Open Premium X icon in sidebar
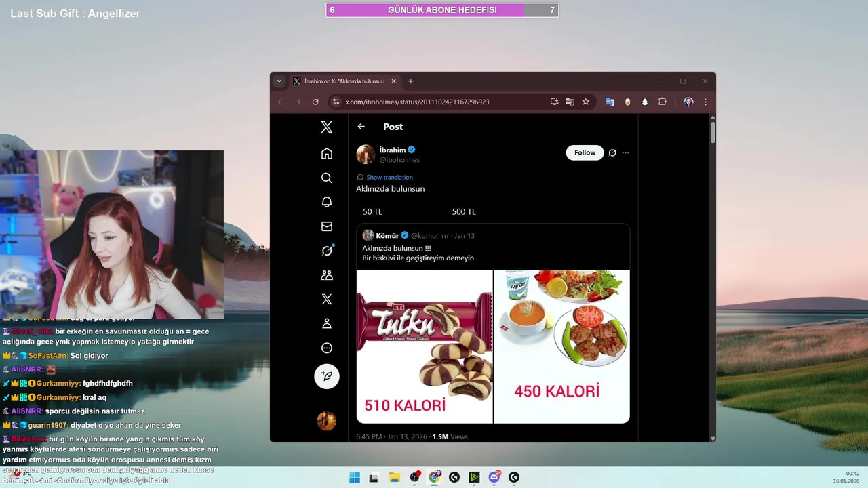868x488 pixels. pos(327,299)
